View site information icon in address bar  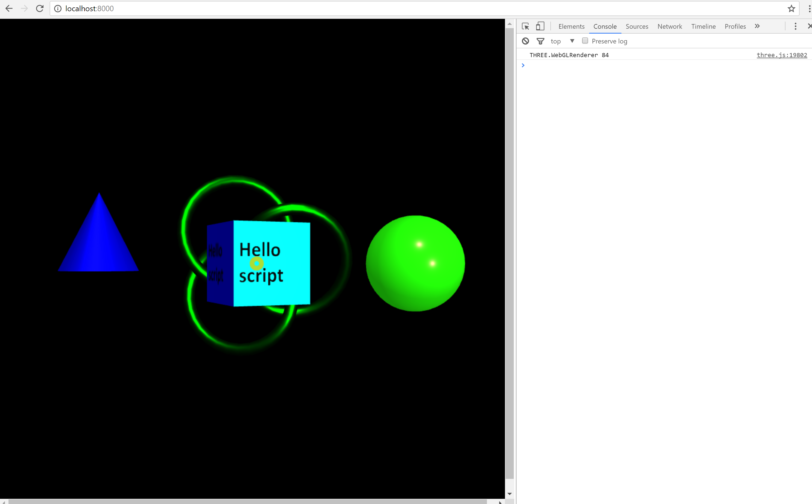pyautogui.click(x=58, y=9)
